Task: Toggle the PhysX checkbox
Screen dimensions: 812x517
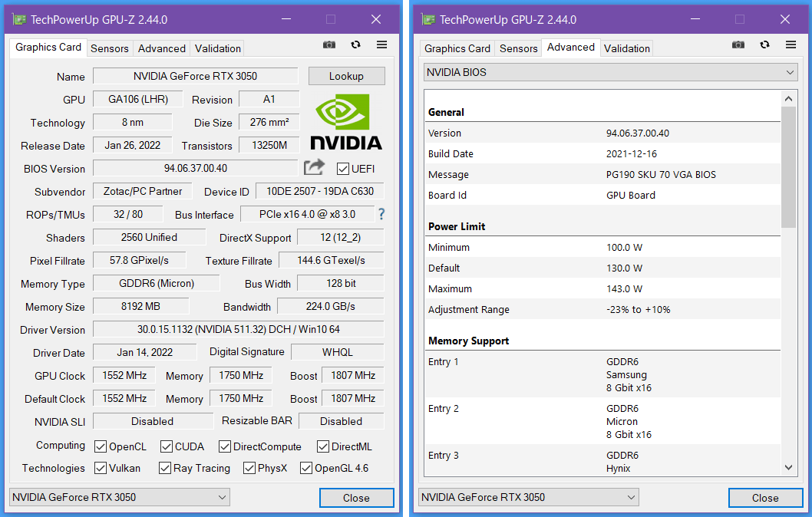Action: pyautogui.click(x=249, y=469)
